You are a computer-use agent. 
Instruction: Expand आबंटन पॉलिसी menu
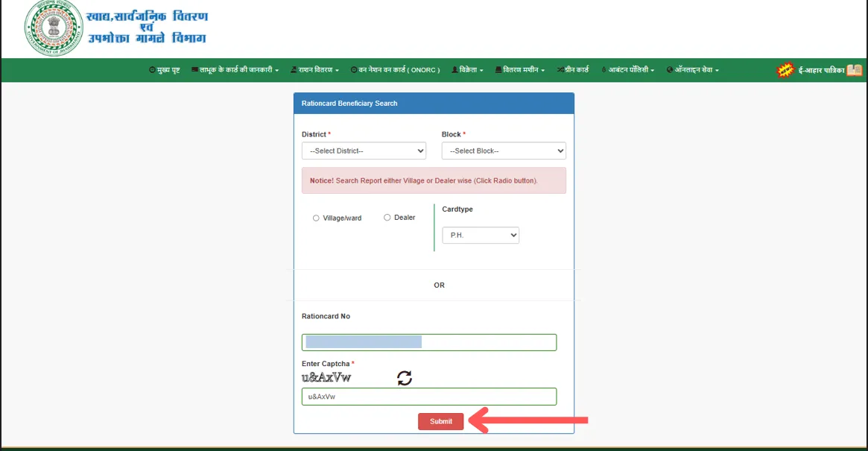(628, 70)
